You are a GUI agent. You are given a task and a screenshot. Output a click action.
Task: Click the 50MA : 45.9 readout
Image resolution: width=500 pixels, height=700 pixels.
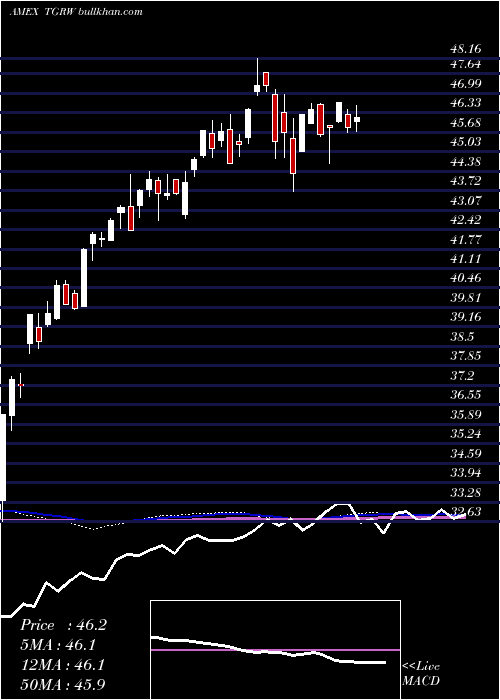click(63, 684)
